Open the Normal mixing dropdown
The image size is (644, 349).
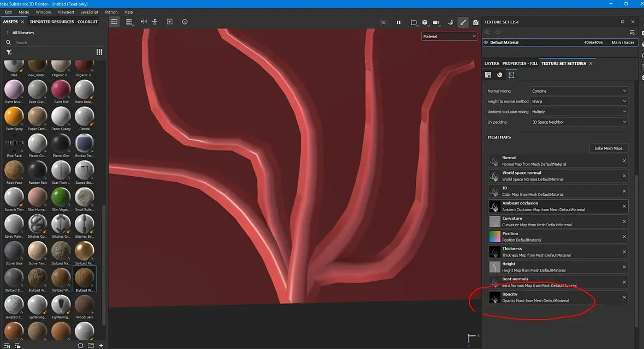click(x=579, y=91)
